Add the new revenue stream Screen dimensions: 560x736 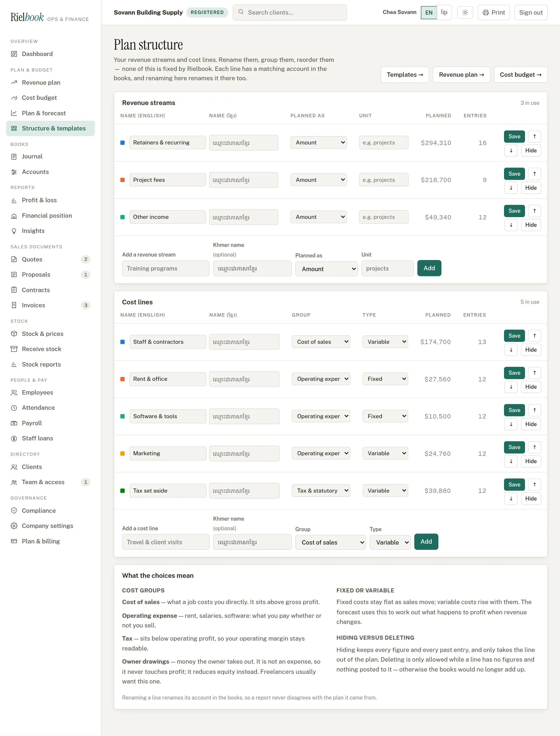click(x=429, y=268)
